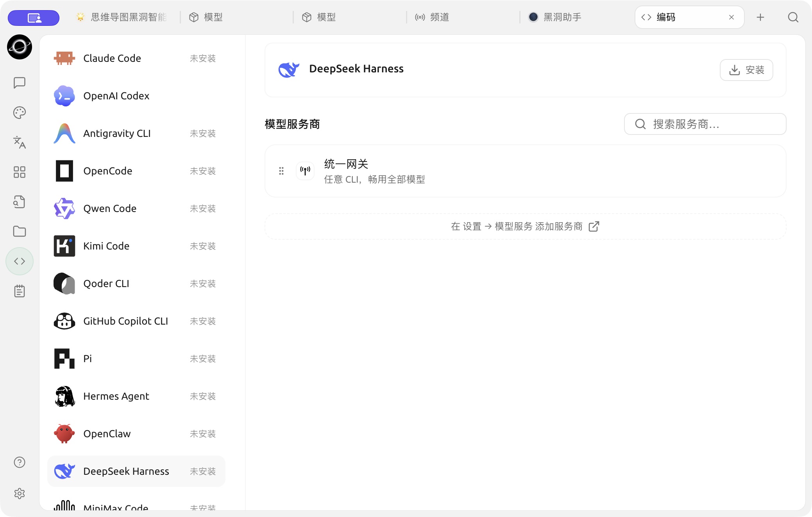
Task: Select the code brackets icon in sidebar
Action: point(20,261)
